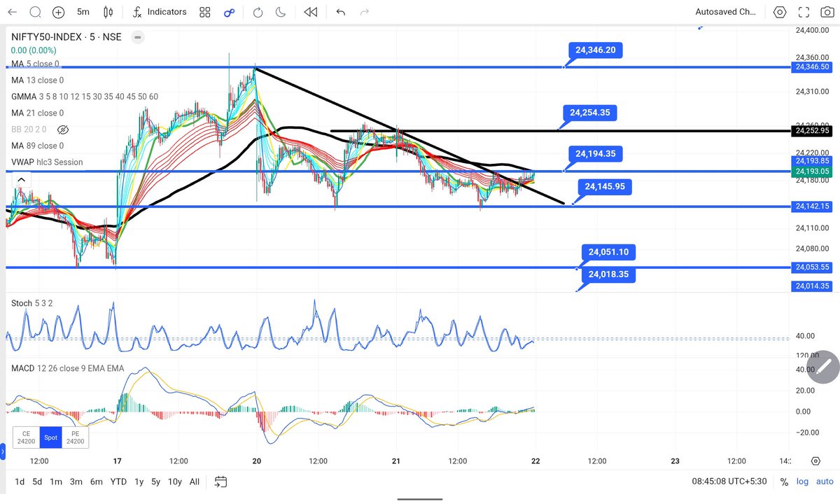
Task: Set range to 1d
Action: coord(19,482)
